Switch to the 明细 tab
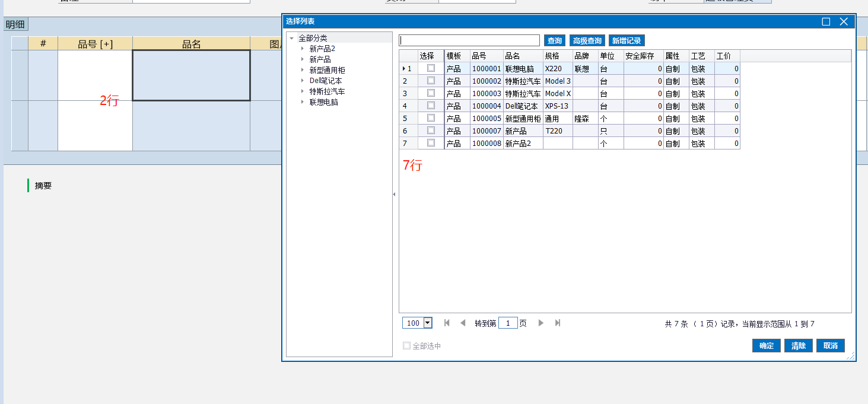This screenshot has width=868, height=404. pyautogui.click(x=16, y=25)
